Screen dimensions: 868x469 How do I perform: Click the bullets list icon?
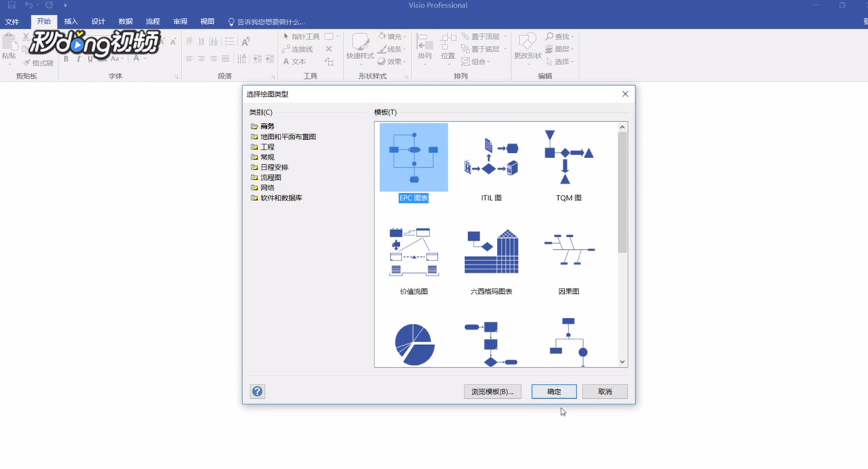(x=229, y=41)
